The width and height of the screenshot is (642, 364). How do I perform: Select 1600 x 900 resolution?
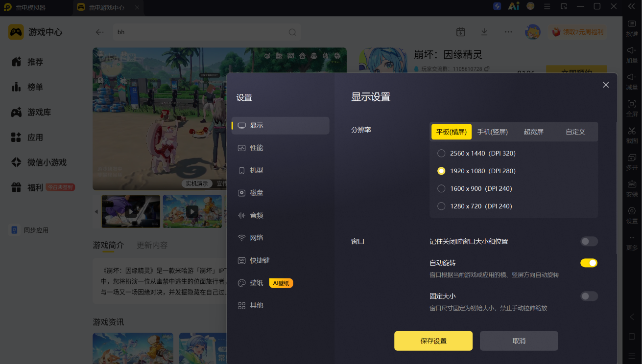[441, 188]
